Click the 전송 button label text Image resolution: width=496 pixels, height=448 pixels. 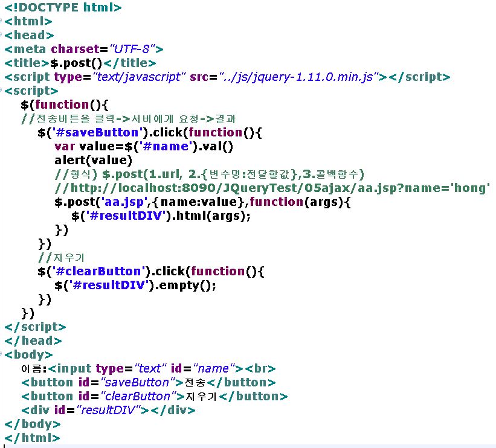(x=195, y=383)
